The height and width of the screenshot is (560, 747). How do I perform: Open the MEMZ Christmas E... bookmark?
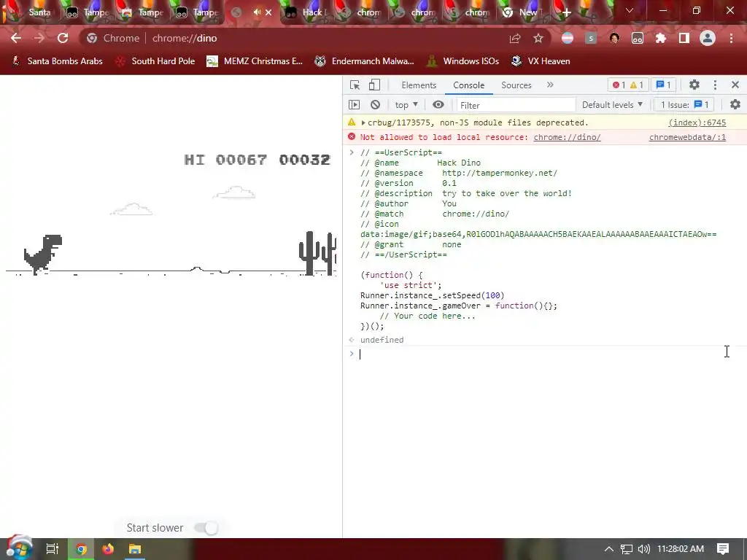click(255, 61)
